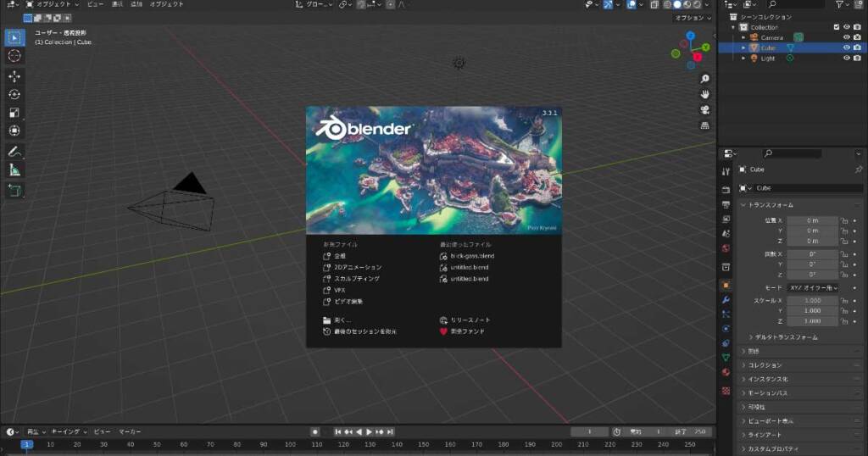Expand the コレクション panel

coord(800,365)
